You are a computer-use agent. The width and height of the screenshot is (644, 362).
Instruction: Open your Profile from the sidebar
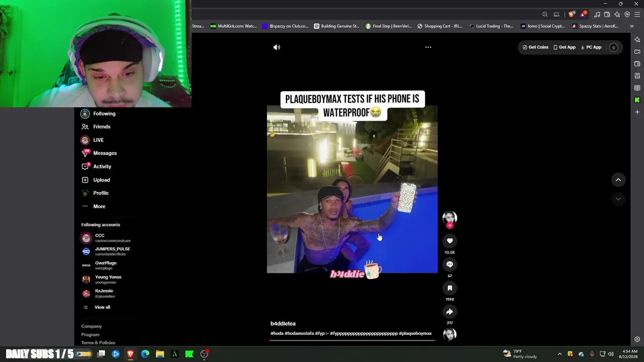coord(95,193)
